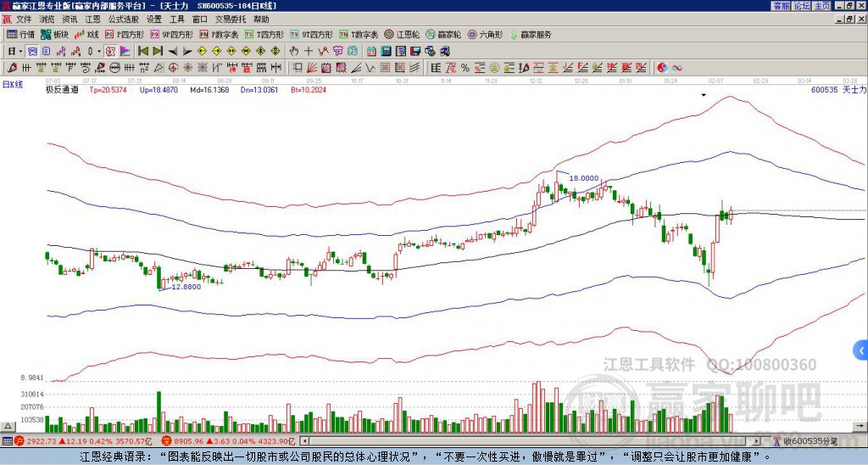Toggle the 权 adjustment icon
868x465 pixels.
(110, 52)
